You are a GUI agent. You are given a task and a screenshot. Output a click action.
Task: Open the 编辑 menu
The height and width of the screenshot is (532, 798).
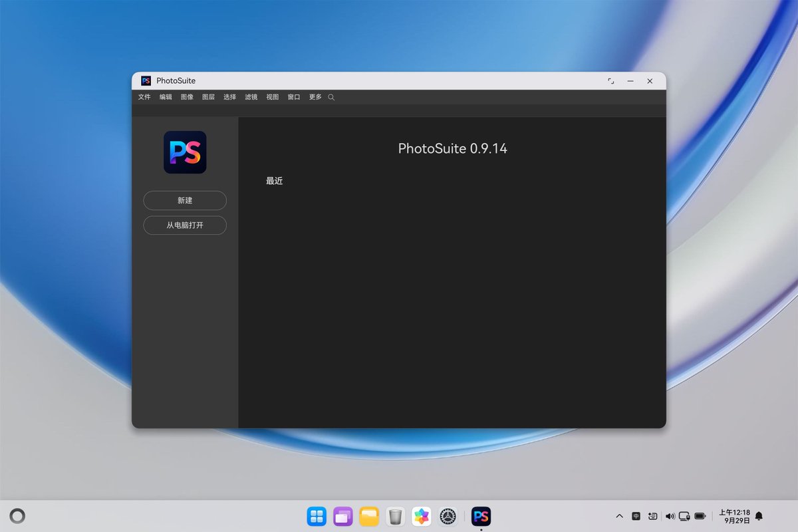tap(166, 97)
